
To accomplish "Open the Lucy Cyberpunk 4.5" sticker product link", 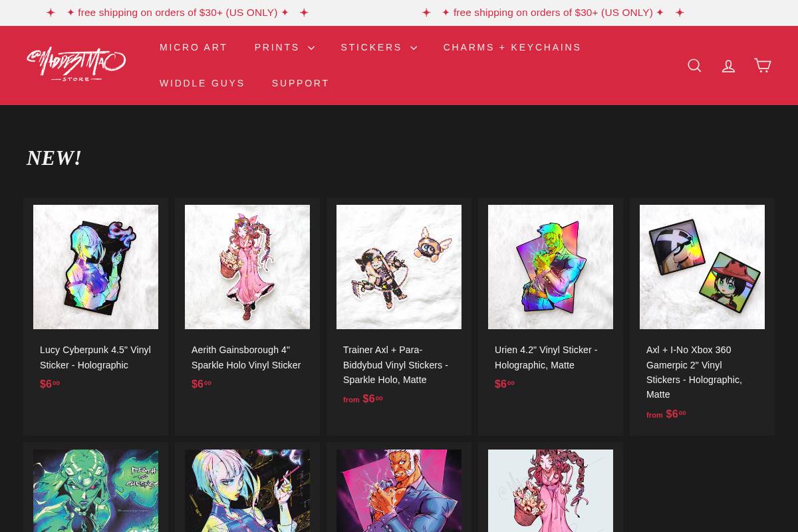I will [x=95, y=357].
